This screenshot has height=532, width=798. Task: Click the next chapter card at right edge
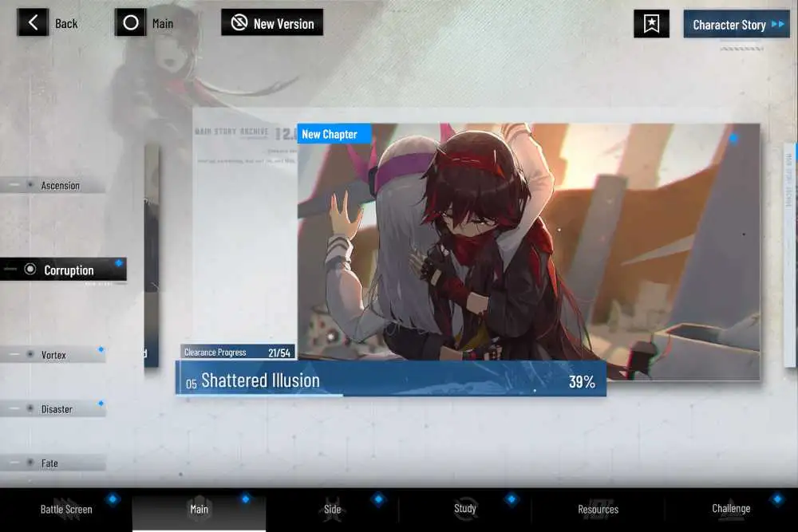click(790, 254)
